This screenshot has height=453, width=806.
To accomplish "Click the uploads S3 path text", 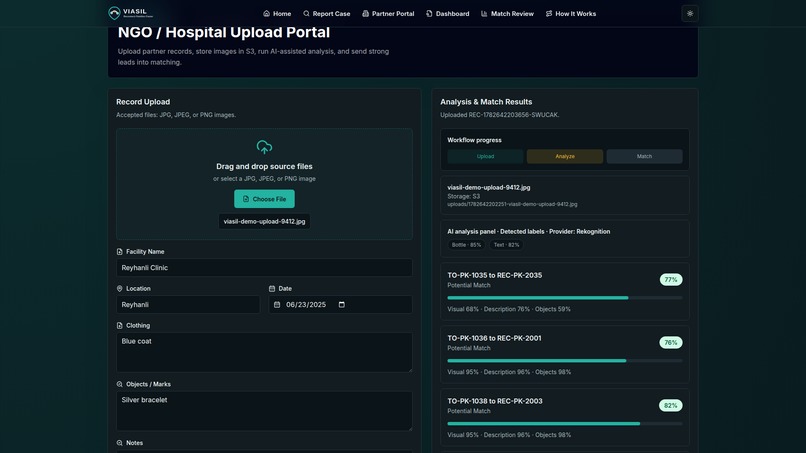I will pos(512,204).
